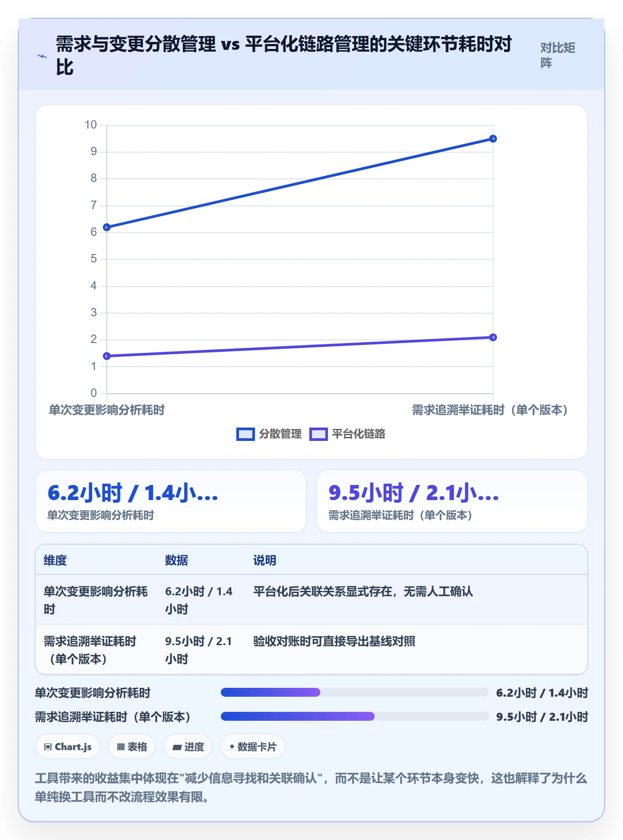Click the 数据 column header
623x840 pixels.
tap(177, 560)
